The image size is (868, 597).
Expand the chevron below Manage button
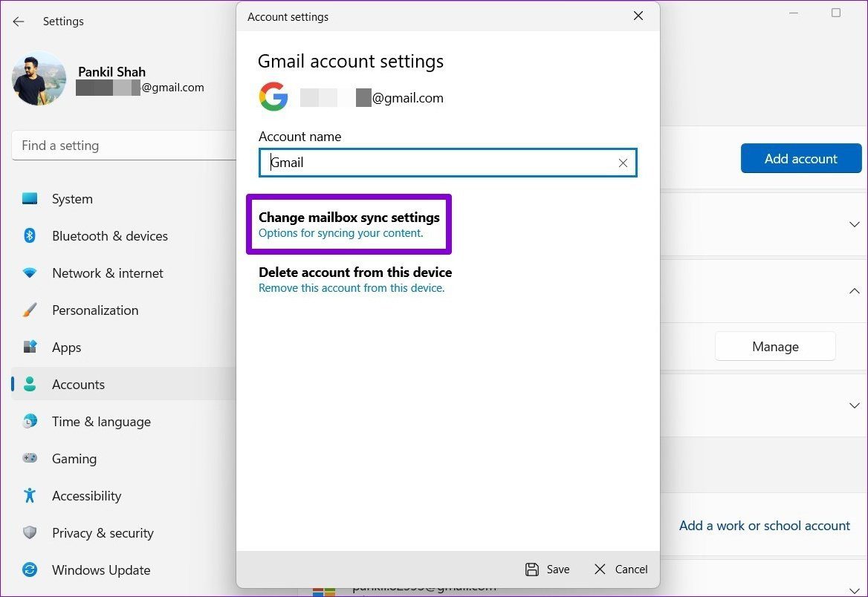tap(854, 405)
